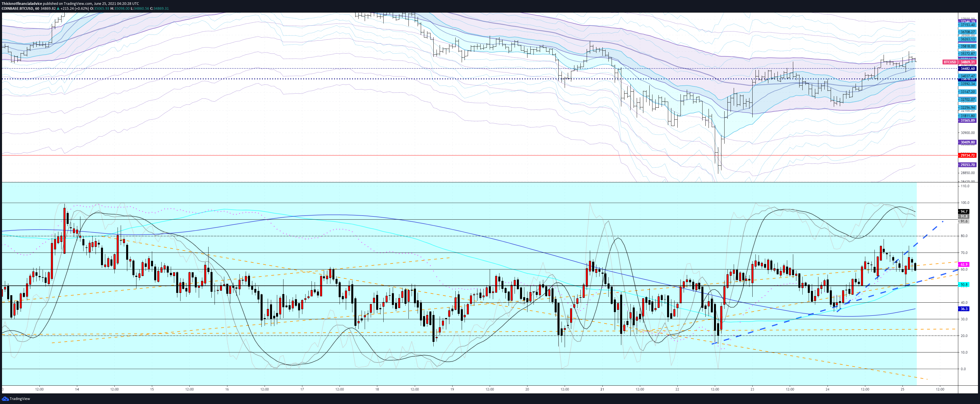Click the blue 36.3 indicator label

click(964, 309)
